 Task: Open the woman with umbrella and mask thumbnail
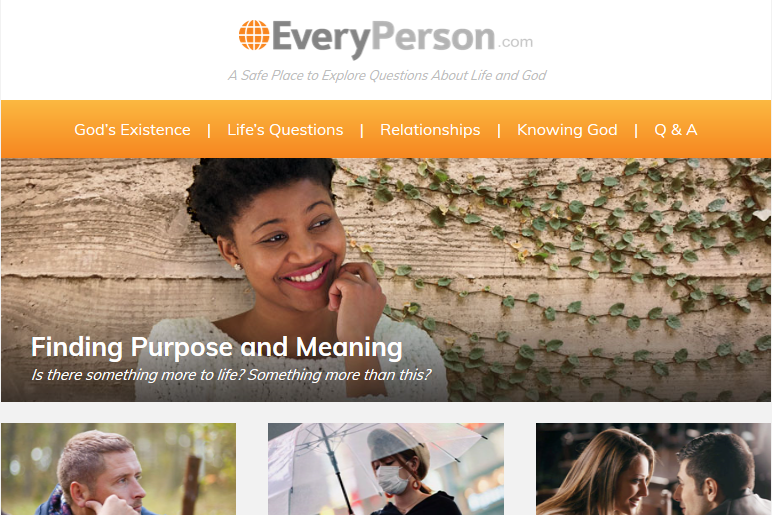click(x=386, y=469)
